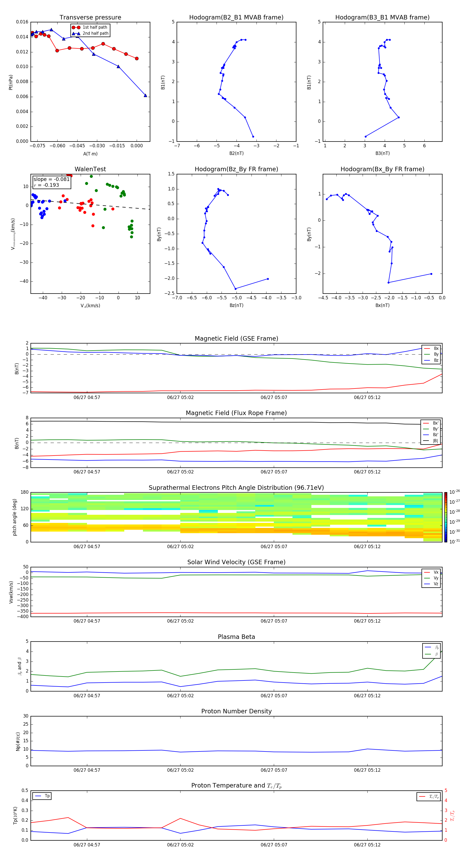This screenshot has width=473, height=868.
Task: Click the 10^-31 colorbar tick label
Action: (455, 542)
